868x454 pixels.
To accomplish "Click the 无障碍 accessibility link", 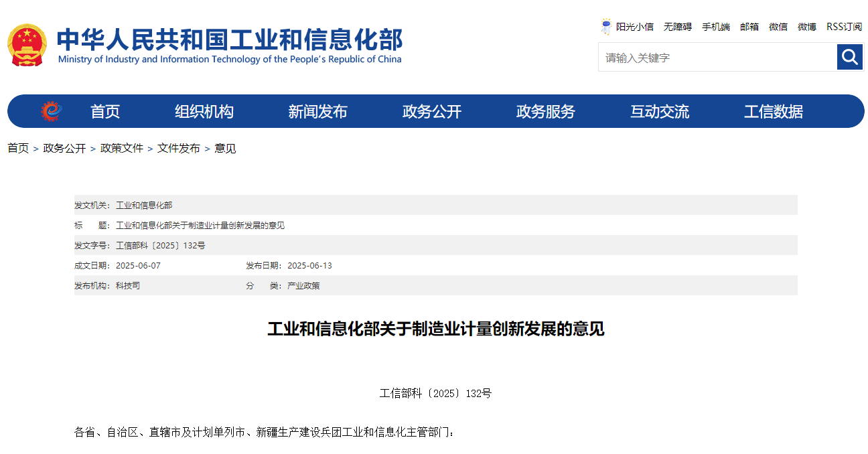I will point(678,27).
